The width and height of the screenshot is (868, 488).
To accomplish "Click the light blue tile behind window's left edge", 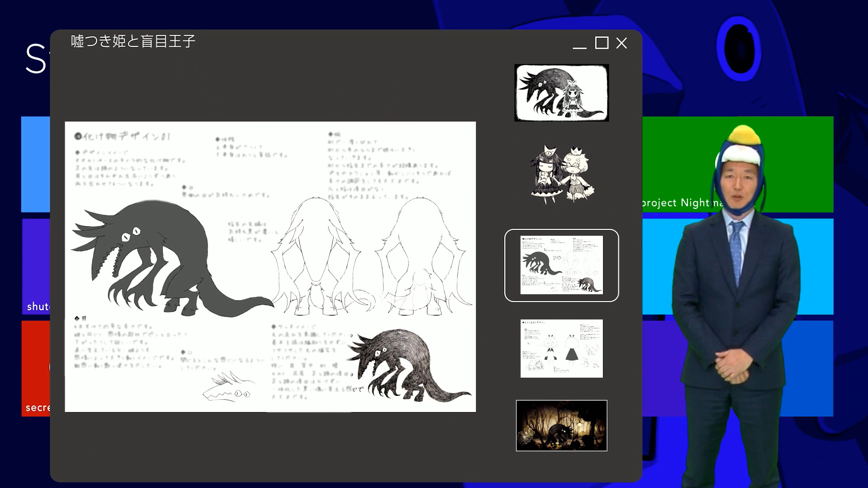I will [35, 164].
